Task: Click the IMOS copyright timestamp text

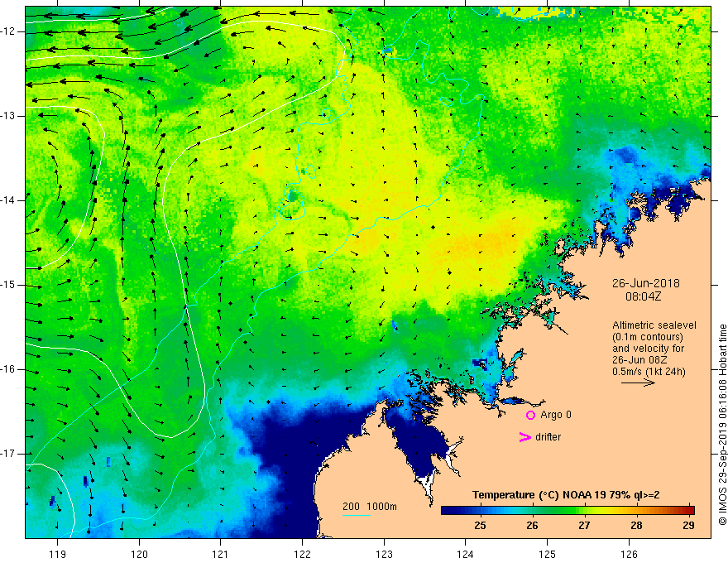Action: coord(722,425)
